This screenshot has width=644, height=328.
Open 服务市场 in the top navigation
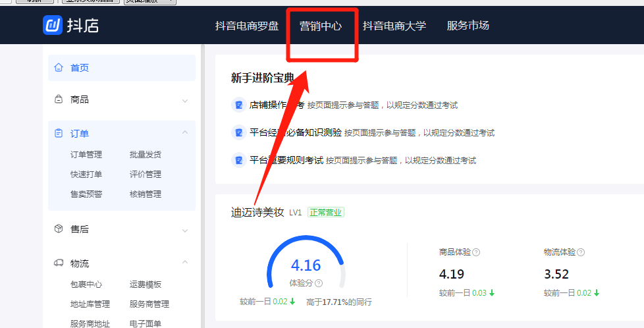click(468, 26)
